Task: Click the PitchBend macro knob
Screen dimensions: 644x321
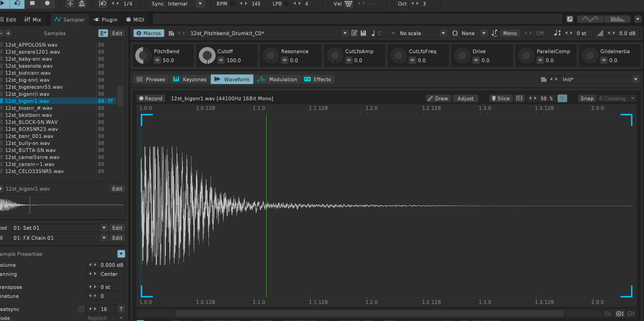Action: coord(143,55)
